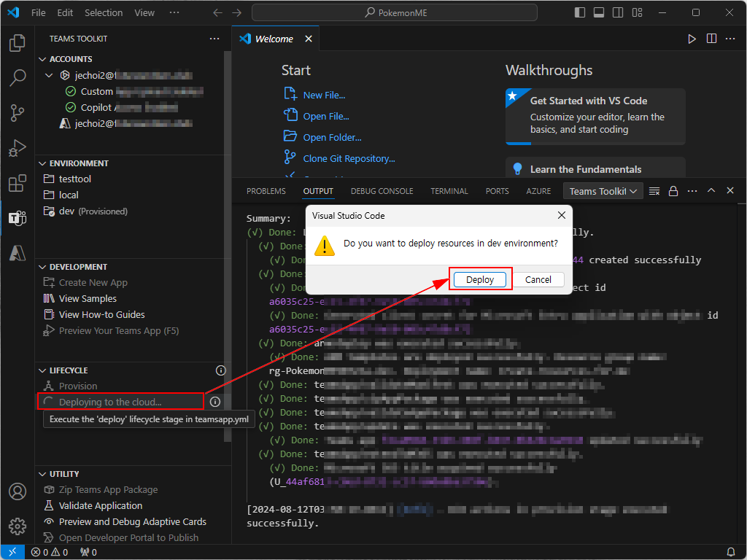
Task: Click the remote window indicator in status bar
Action: pyautogui.click(x=12, y=553)
